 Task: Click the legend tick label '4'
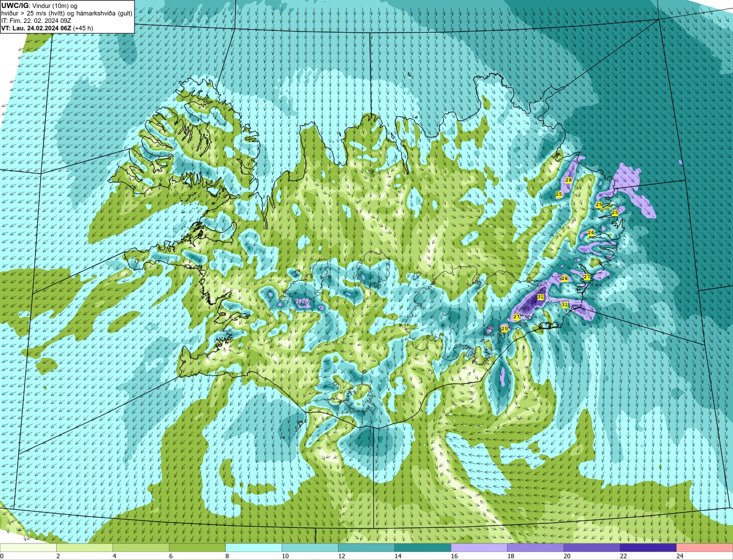(x=115, y=556)
